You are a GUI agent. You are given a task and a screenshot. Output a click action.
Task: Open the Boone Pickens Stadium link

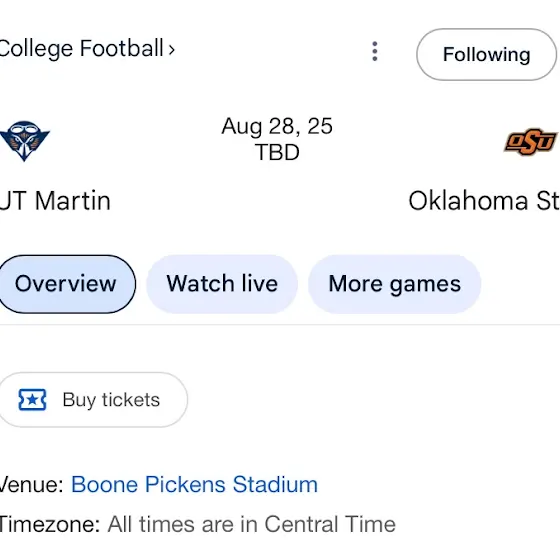194,484
